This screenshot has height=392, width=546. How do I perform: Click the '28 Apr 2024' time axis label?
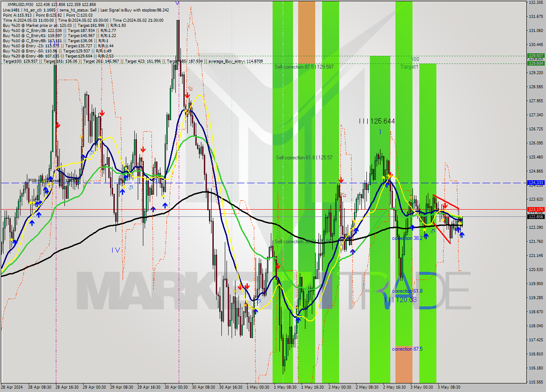[x=12, y=387]
